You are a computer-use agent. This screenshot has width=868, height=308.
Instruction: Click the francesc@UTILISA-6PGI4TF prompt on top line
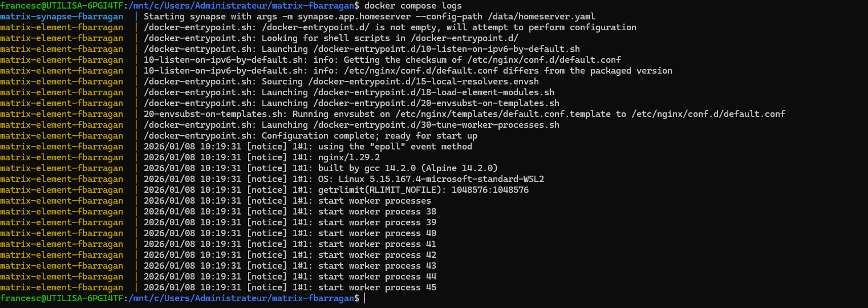[62, 6]
